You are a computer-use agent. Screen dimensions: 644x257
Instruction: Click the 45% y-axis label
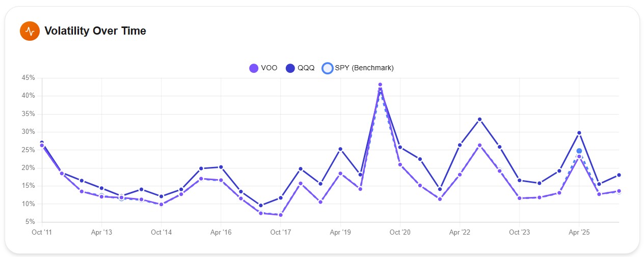click(28, 78)
